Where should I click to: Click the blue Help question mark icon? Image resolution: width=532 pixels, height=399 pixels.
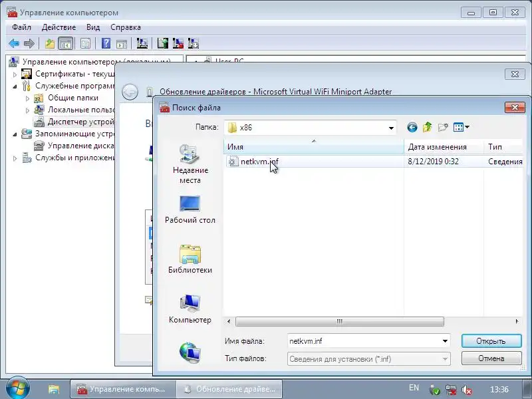[106, 43]
